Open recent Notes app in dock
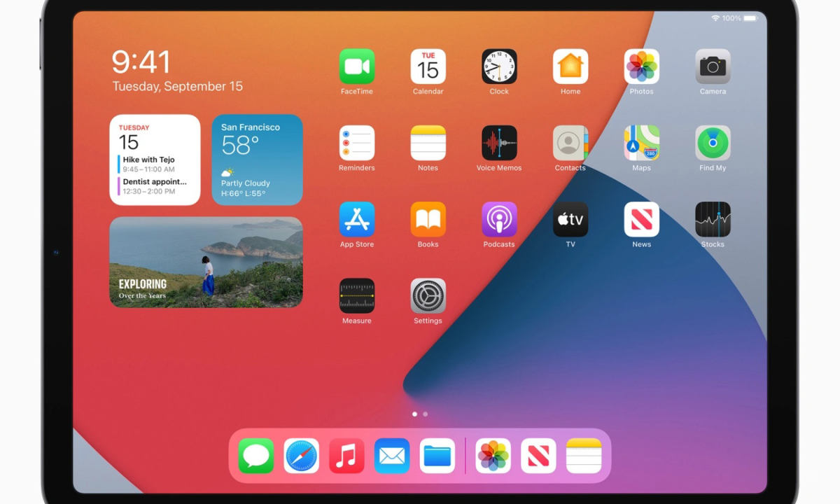The height and width of the screenshot is (504, 840). pyautogui.click(x=584, y=456)
